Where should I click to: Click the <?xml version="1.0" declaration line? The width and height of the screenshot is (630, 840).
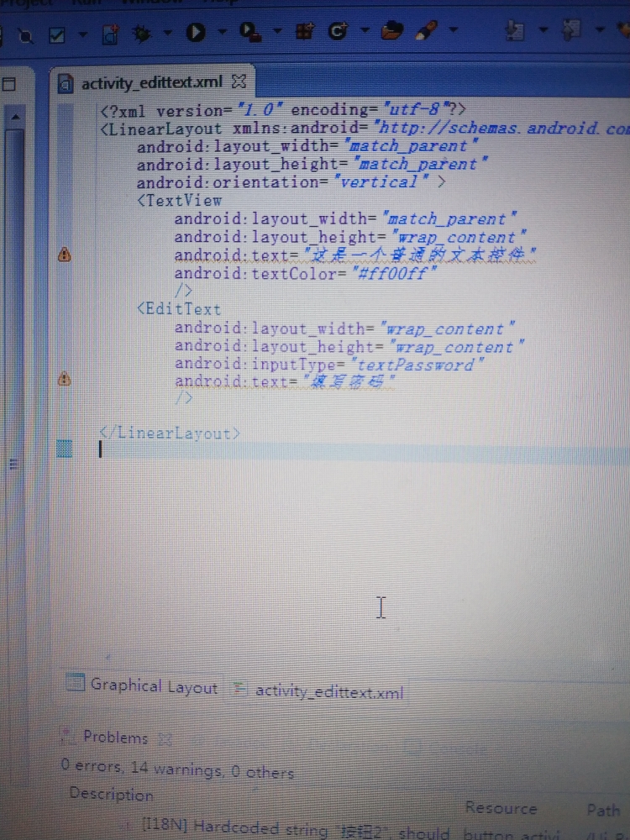pyautogui.click(x=283, y=110)
